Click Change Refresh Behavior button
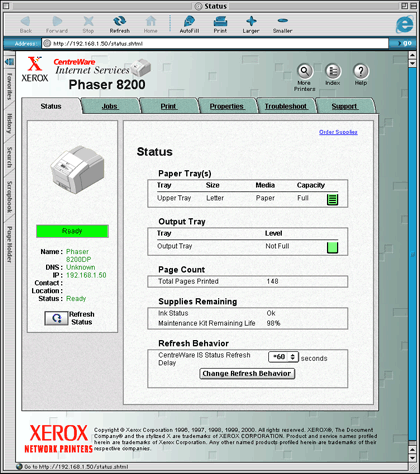 click(247, 373)
